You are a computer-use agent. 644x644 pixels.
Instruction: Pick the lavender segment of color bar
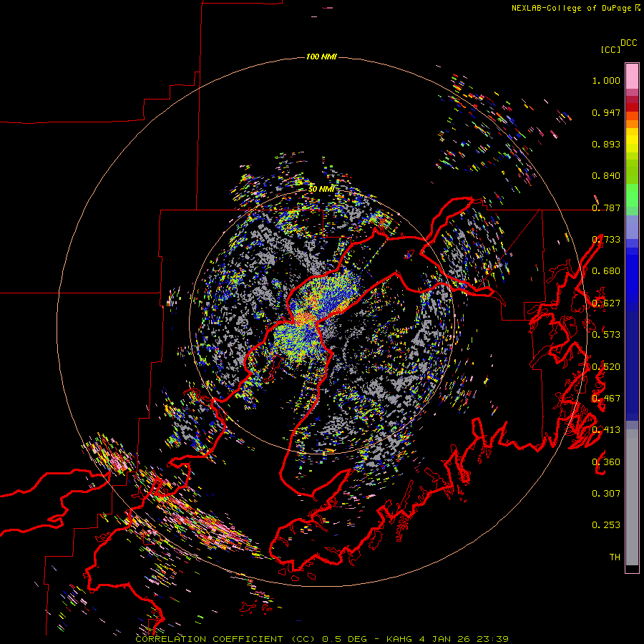632,227
